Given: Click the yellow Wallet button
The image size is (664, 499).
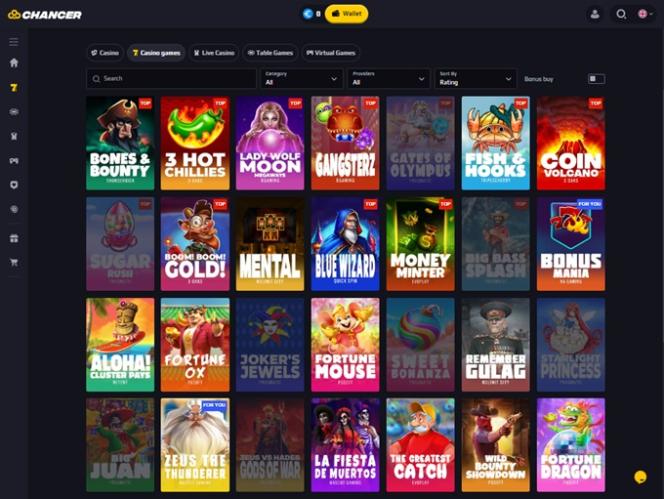Looking at the screenshot, I should pyautogui.click(x=346, y=14).
